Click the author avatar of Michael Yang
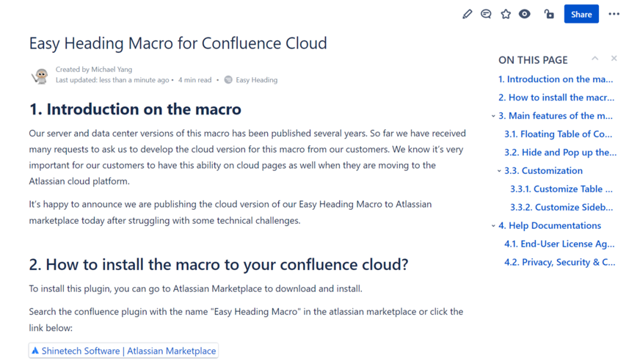 coord(40,75)
